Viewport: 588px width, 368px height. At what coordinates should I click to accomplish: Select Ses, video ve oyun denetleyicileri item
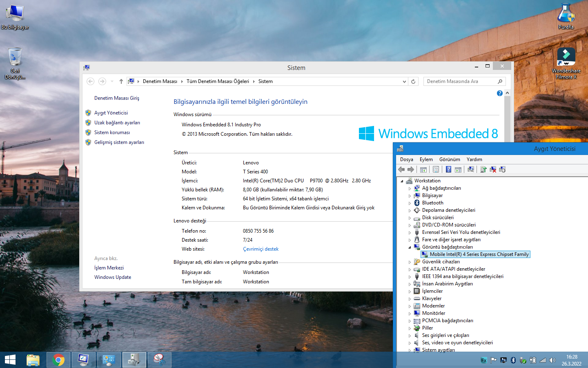click(457, 343)
